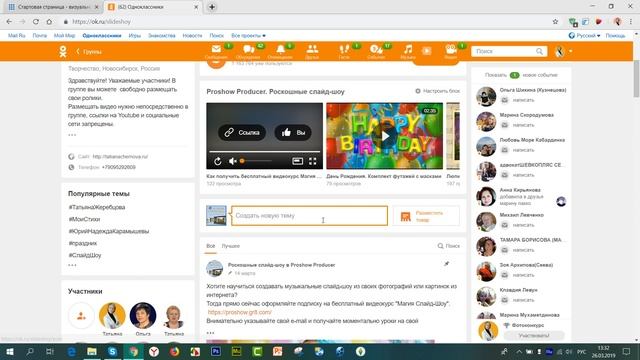640x360 pixels.
Task: Click the like button labeled Вы
Action: click(x=293, y=133)
